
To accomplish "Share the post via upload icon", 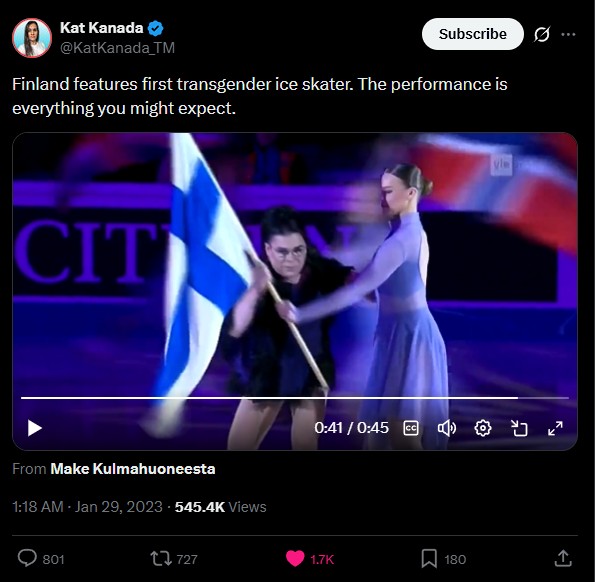I will [x=563, y=558].
